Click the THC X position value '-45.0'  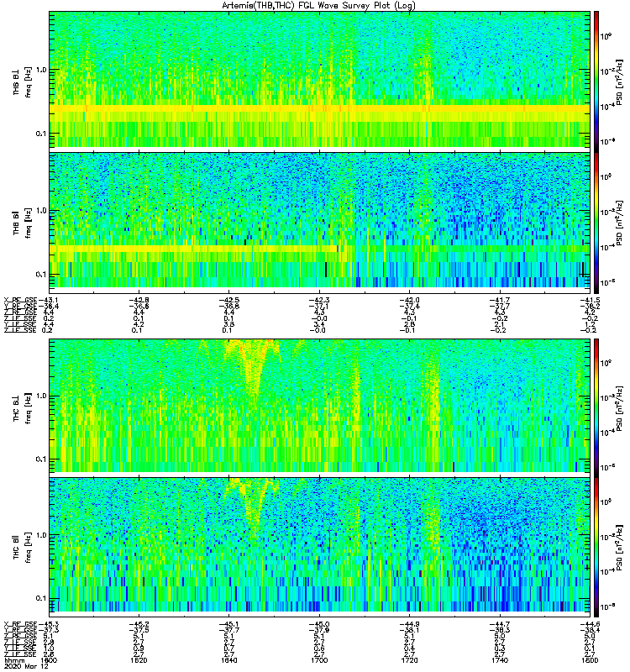[319, 624]
